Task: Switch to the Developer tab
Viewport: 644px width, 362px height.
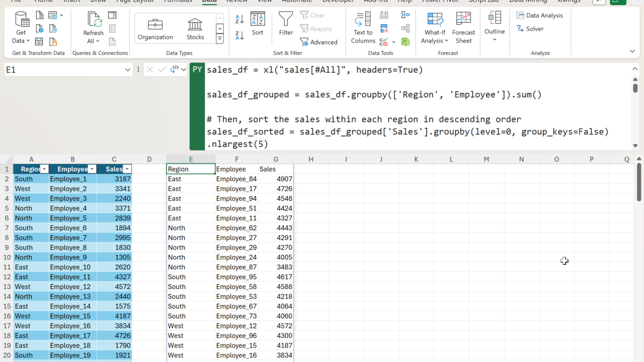Action: (x=338, y=1)
